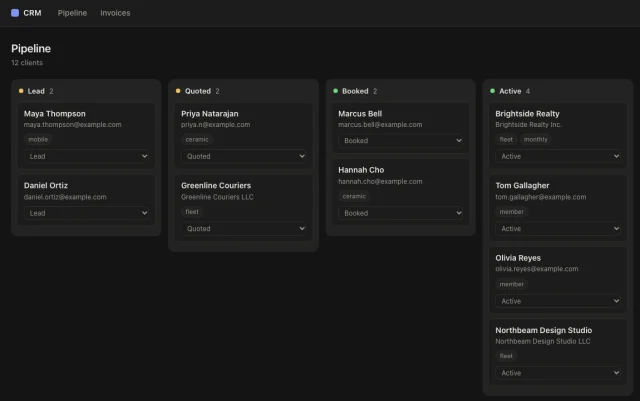
Task: Click email olivia.reyes@example.com
Action: coord(537,269)
